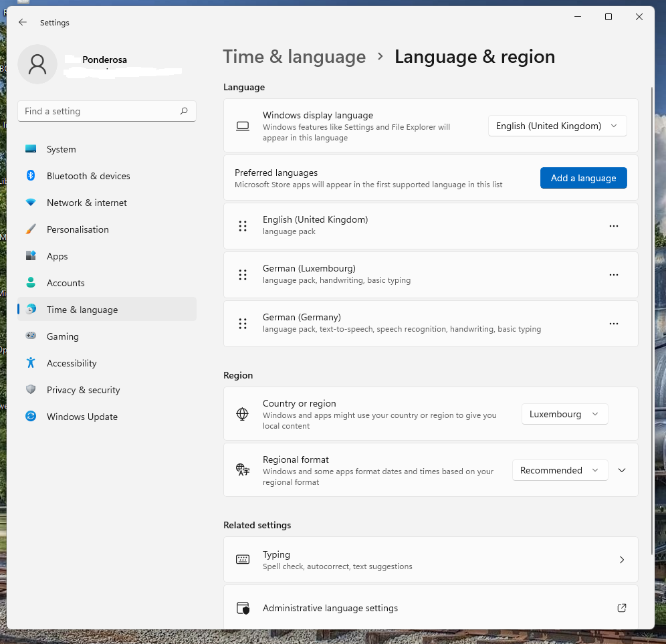This screenshot has height=644, width=666.
Task: Click the user avatar icon
Action: [37, 64]
